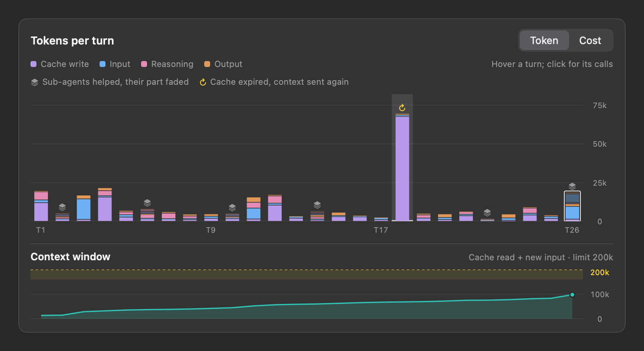Open the highlighted T26 turn bar
This screenshot has width=644, height=351.
[572, 206]
